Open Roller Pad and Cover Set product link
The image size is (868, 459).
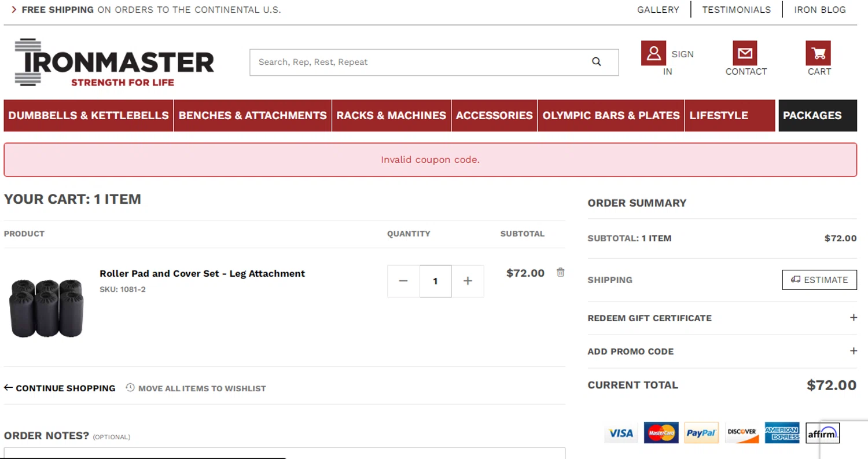point(202,273)
